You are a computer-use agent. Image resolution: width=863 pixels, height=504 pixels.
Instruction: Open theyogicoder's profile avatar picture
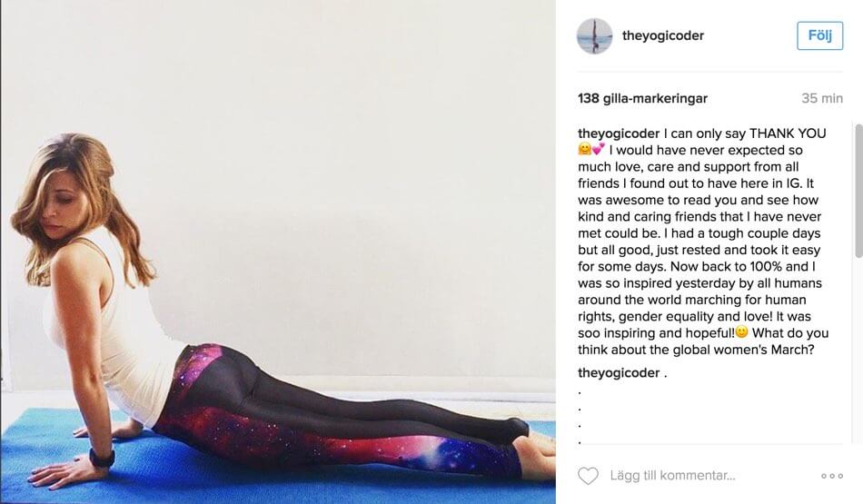594,35
